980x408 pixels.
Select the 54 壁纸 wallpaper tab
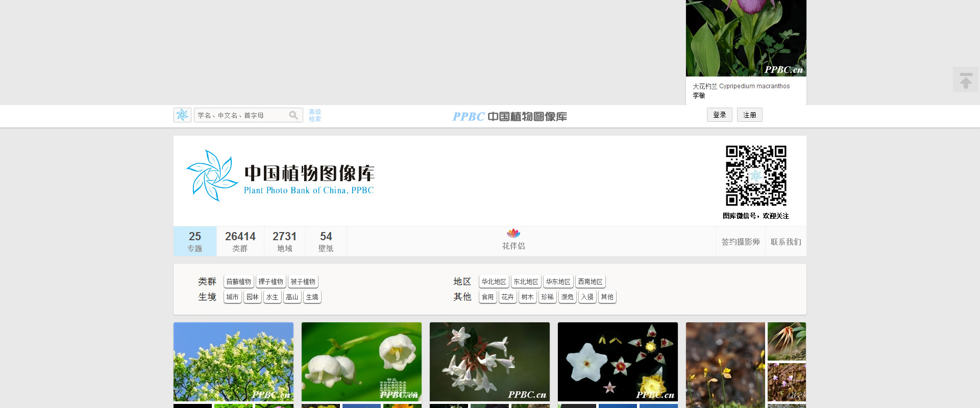tap(326, 241)
